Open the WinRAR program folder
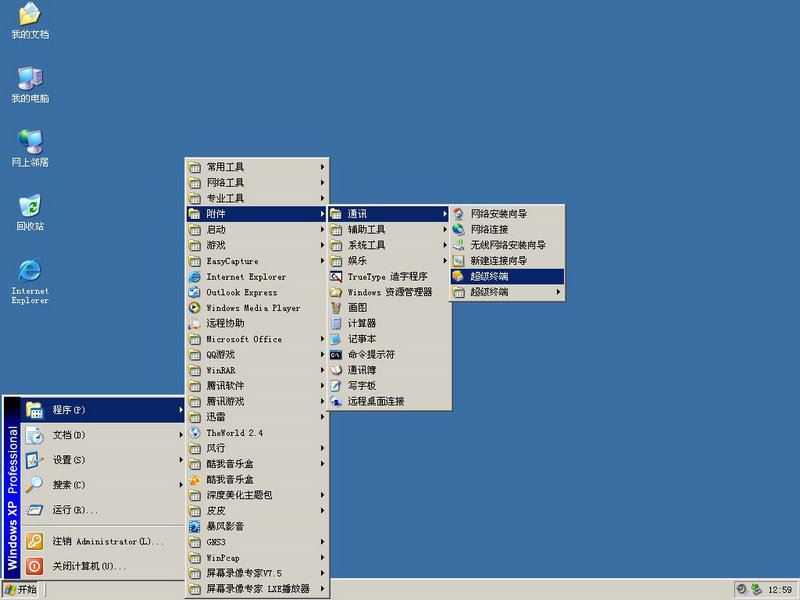800x600 pixels. tap(257, 370)
